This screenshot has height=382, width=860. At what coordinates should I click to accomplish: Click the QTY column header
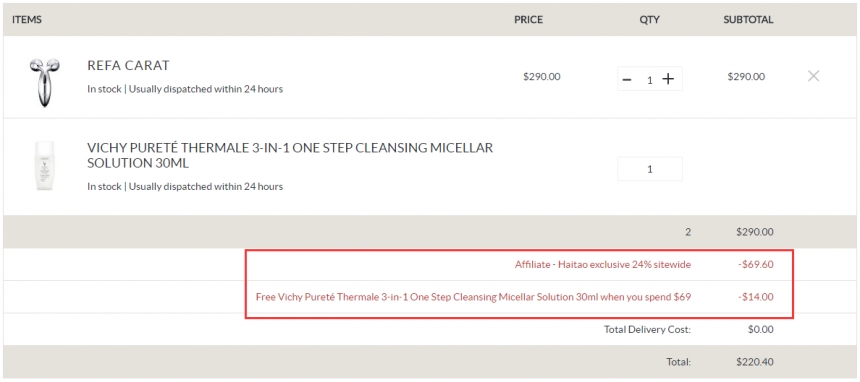click(649, 20)
